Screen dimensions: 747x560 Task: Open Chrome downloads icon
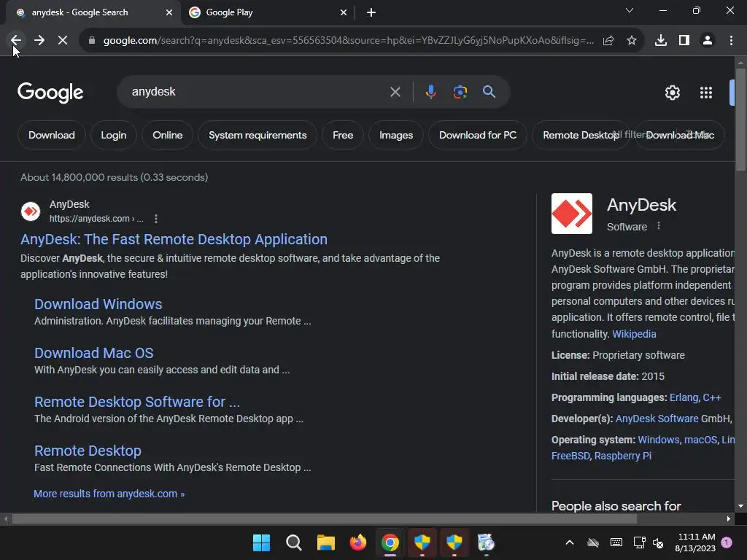click(x=661, y=41)
